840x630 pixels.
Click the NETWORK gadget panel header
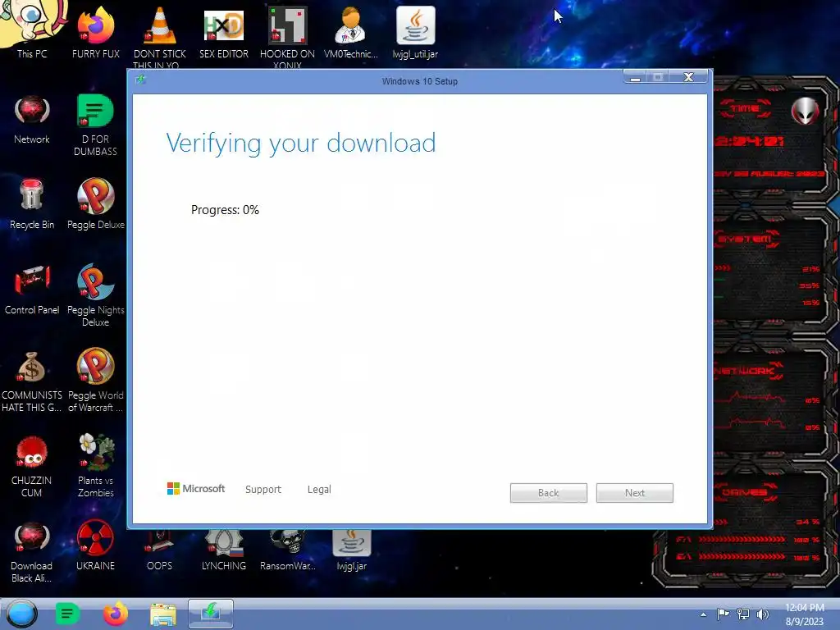[748, 371]
